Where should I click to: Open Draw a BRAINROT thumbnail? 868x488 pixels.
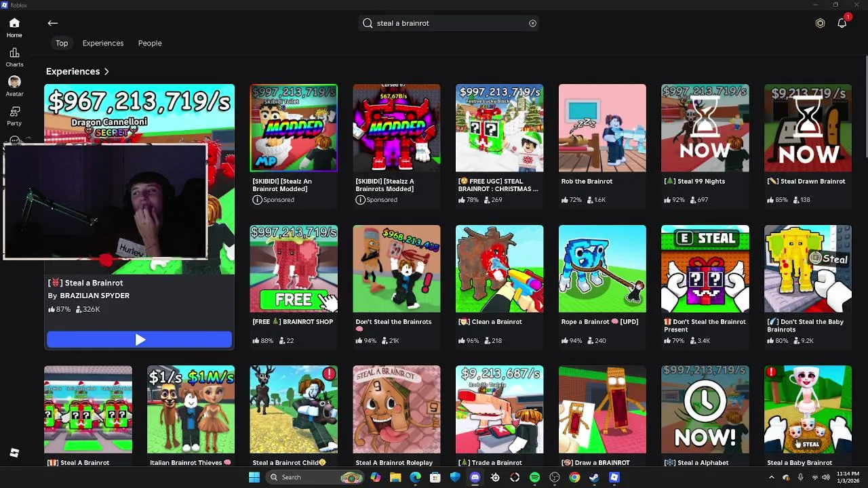pyautogui.click(x=602, y=409)
